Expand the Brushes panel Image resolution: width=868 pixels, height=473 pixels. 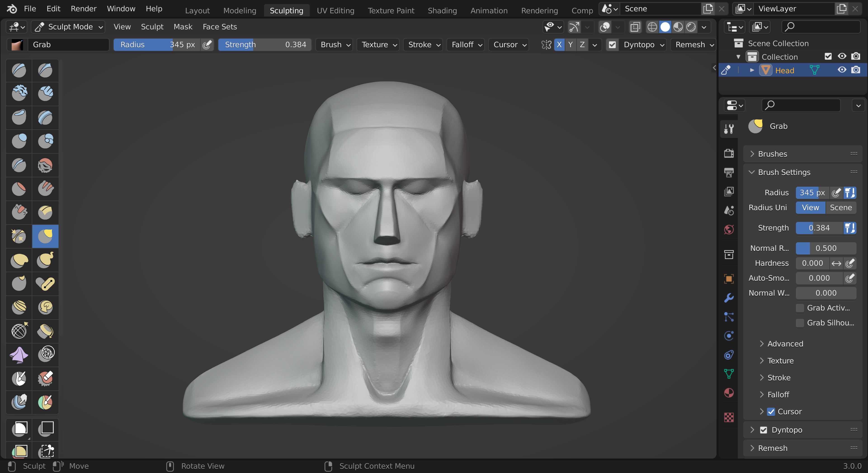pyautogui.click(x=772, y=154)
